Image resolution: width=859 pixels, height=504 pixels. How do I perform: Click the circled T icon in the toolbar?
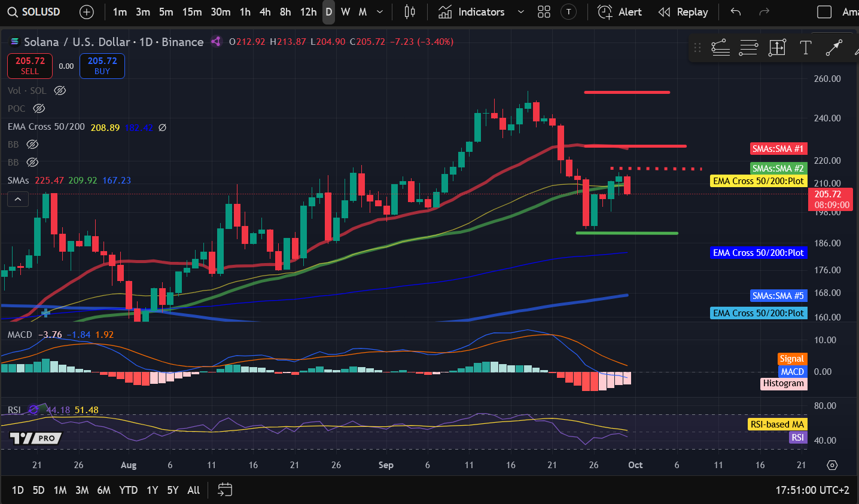[x=568, y=12]
